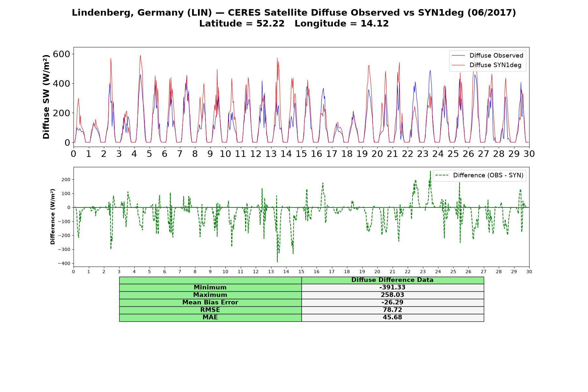The width and height of the screenshot is (588, 392).
Task: Click the Diffuse SYN1deg legend label
Action: 495,65
